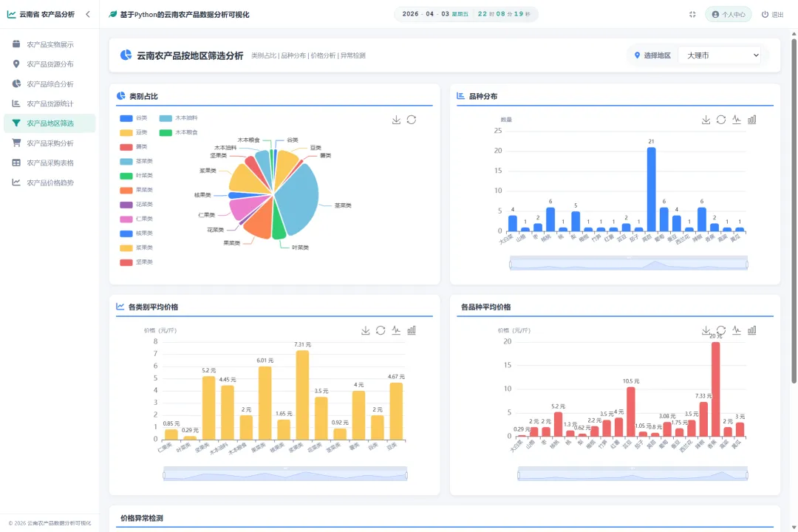Switch 品种分布 chart to line view

[737, 120]
